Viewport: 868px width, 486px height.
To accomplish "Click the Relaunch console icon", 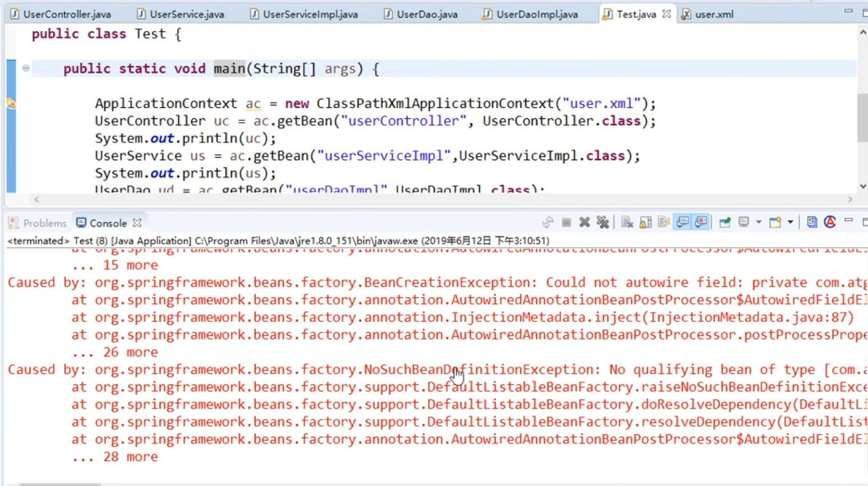I will point(547,222).
